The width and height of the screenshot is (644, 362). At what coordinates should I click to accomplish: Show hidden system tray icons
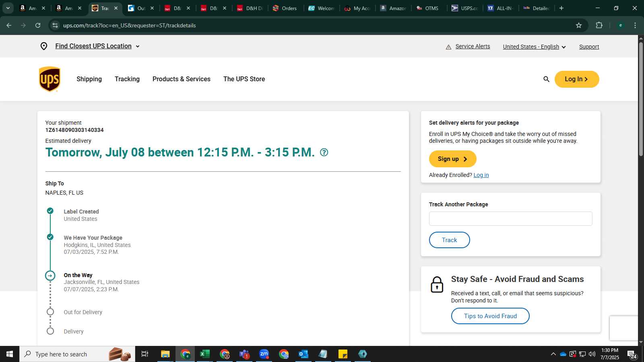[553, 354]
